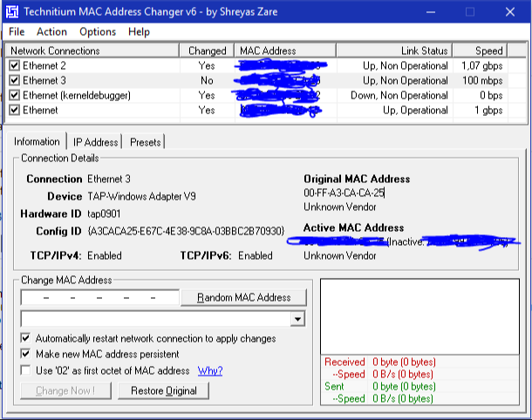Open the File menu
The width and height of the screenshot is (532, 420).
[x=17, y=32]
